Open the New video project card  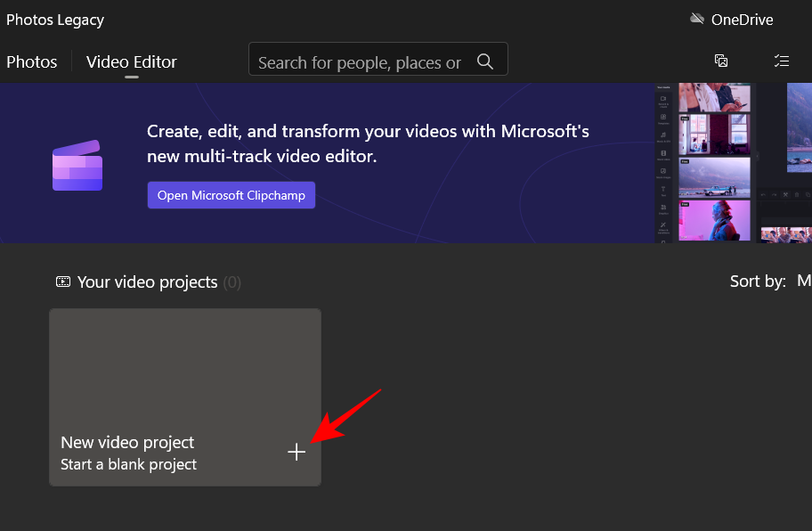coord(184,397)
